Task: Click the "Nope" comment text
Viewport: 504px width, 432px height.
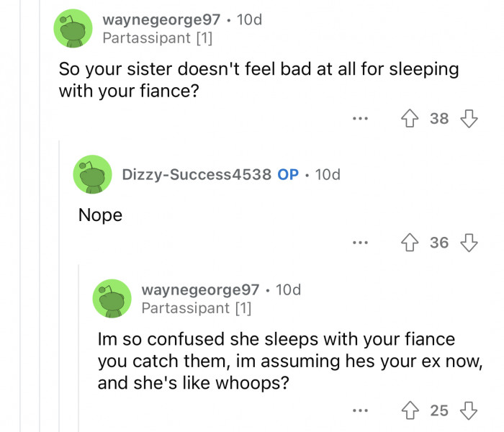Action: point(100,215)
